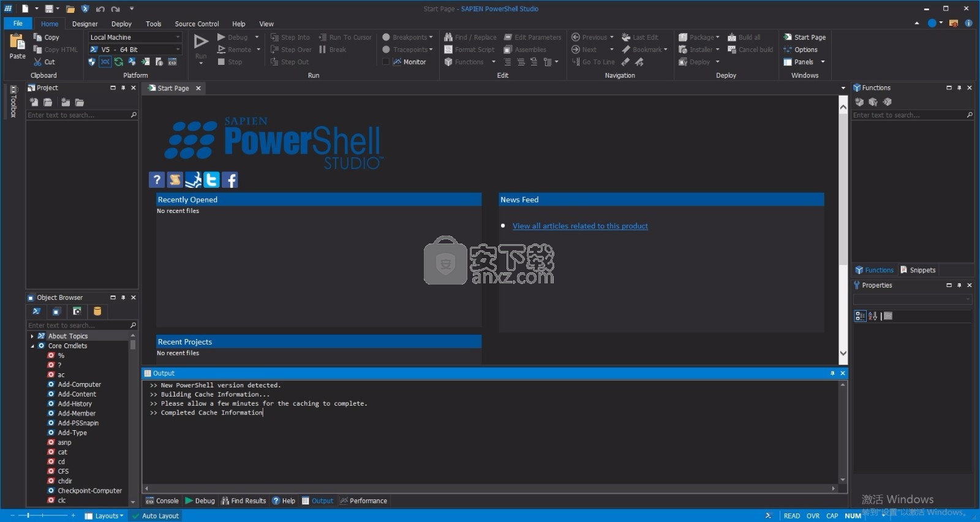This screenshot has width=980, height=522.
Task: Click the Options button in Windows group
Action: point(801,50)
